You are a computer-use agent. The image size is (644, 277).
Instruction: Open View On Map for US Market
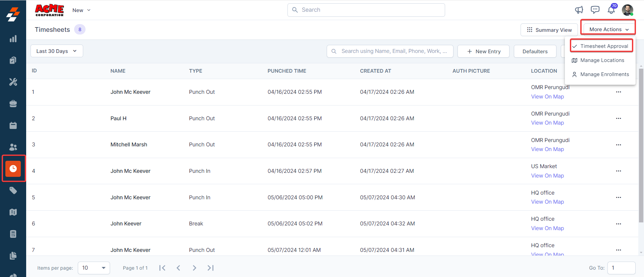(547, 176)
